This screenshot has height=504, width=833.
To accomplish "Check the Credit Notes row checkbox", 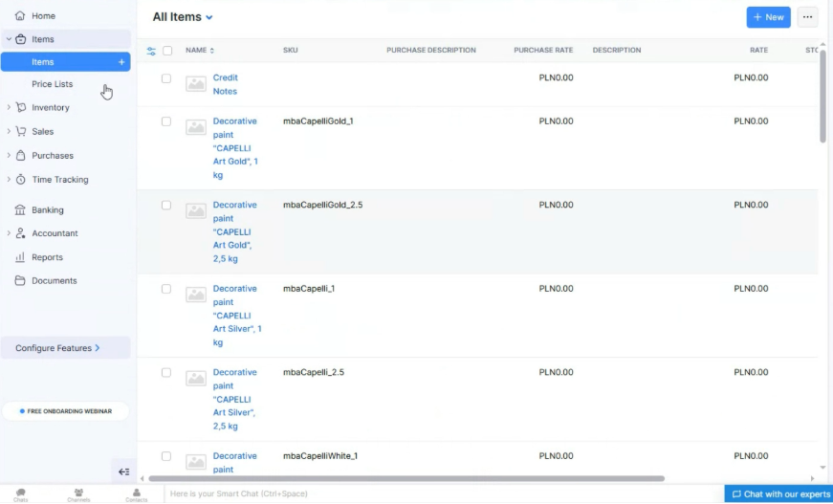I will [x=166, y=78].
